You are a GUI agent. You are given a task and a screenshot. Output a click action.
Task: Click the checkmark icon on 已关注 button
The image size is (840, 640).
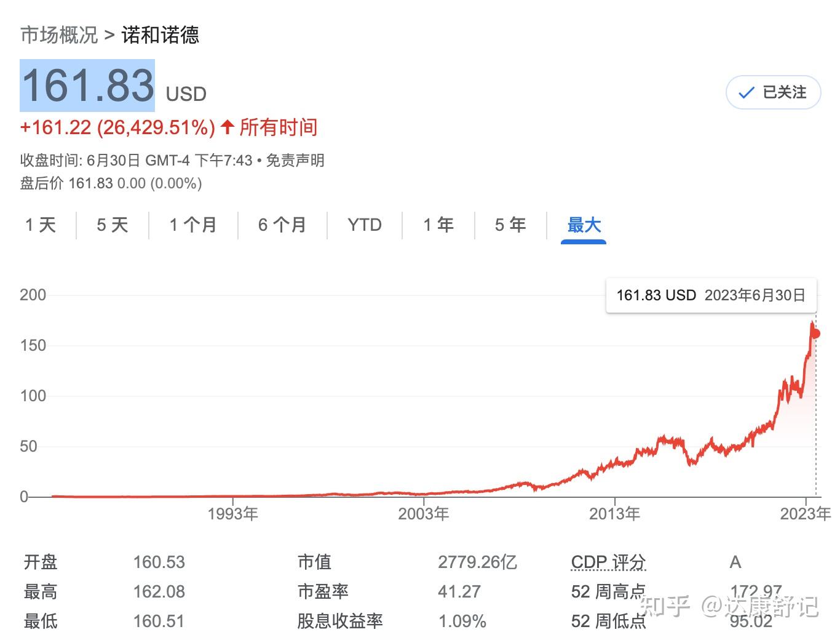[746, 92]
